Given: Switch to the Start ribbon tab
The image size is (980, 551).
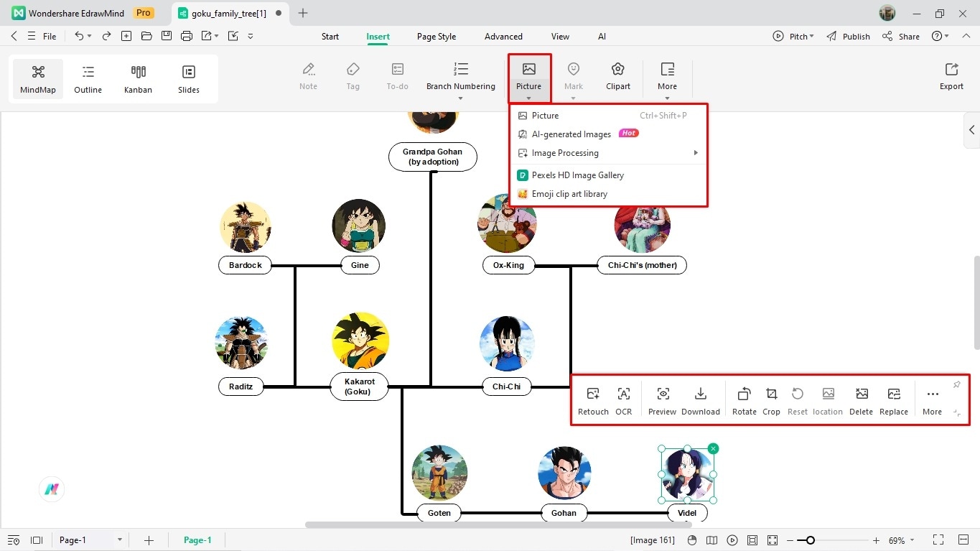Looking at the screenshot, I should (x=330, y=37).
